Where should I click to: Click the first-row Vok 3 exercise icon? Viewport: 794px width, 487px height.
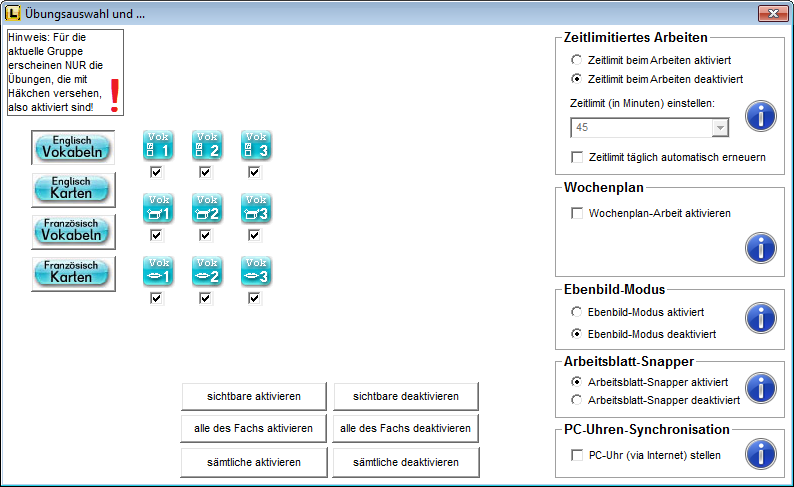point(255,146)
